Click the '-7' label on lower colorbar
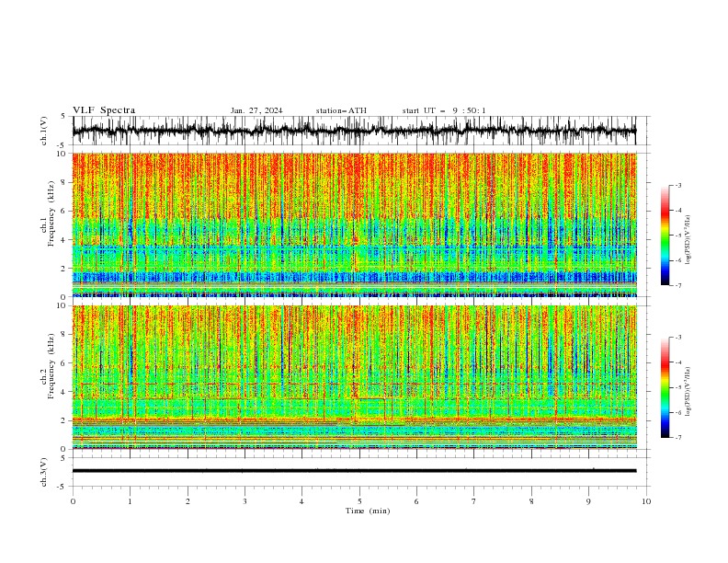728x563 pixels. point(677,438)
